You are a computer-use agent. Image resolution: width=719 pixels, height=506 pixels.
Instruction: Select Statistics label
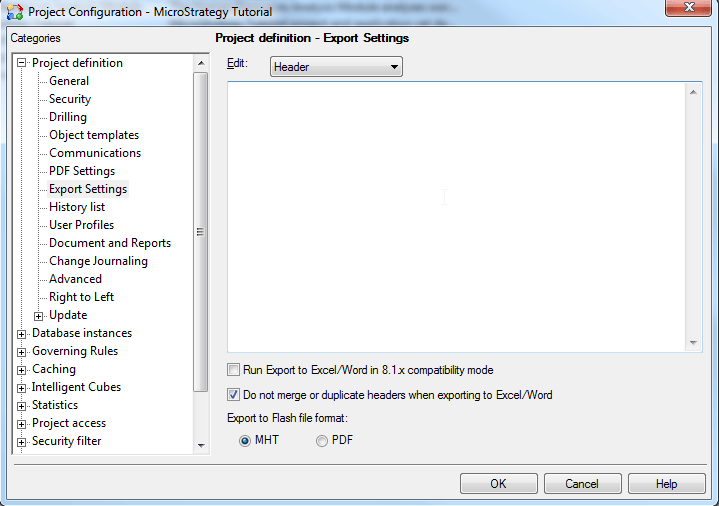55,405
